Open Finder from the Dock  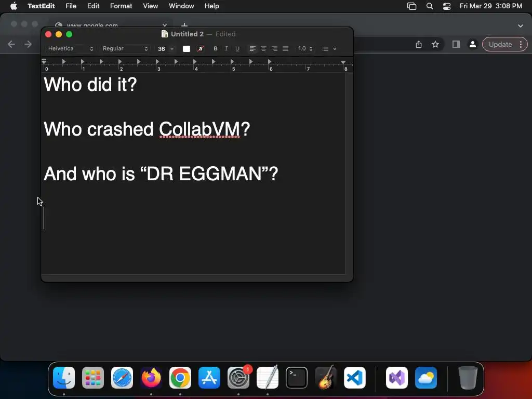[x=64, y=378]
